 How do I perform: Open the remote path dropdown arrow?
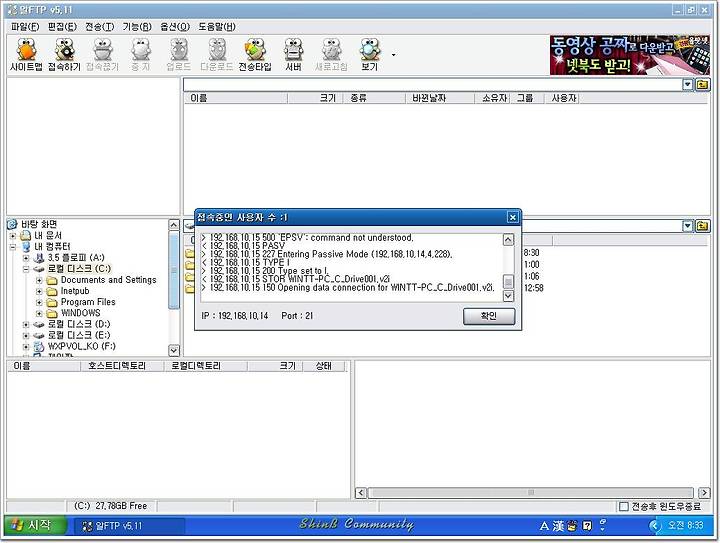(687, 84)
